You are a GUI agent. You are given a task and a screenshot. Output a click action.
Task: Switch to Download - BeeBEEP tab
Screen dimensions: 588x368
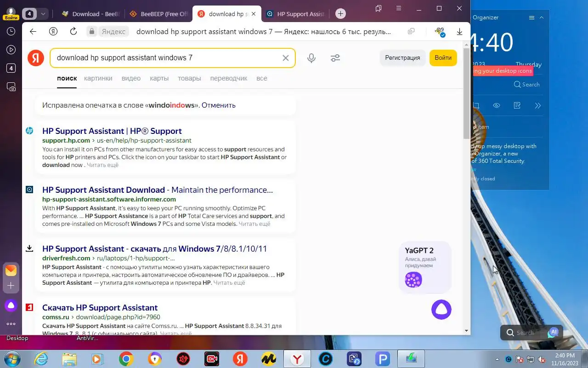91,14
